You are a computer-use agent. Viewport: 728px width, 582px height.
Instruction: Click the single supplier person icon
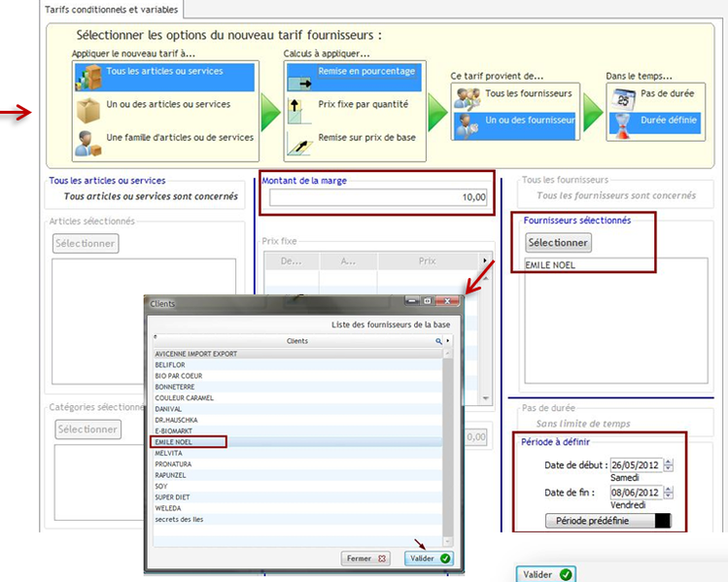[x=468, y=126]
